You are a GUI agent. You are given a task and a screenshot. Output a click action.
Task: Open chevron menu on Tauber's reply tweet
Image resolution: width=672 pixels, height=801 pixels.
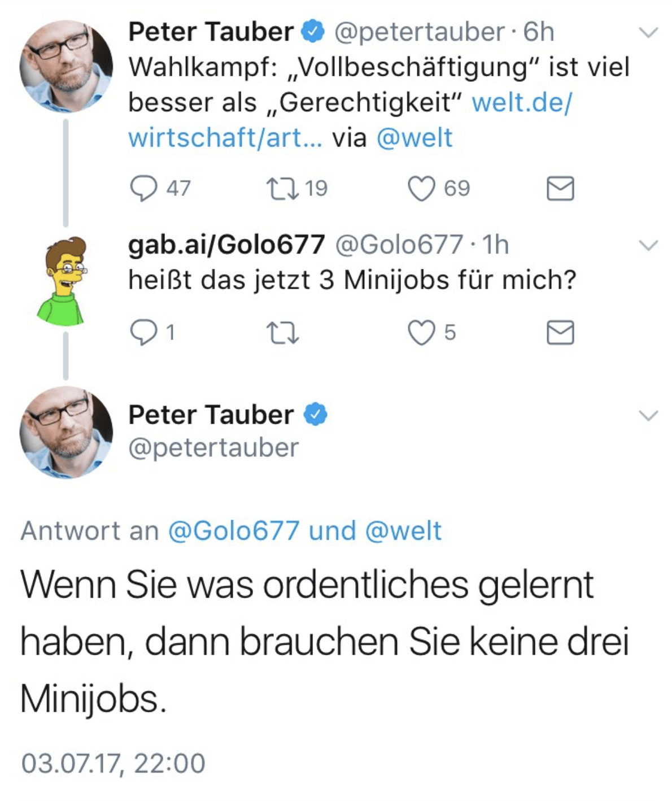tap(649, 416)
